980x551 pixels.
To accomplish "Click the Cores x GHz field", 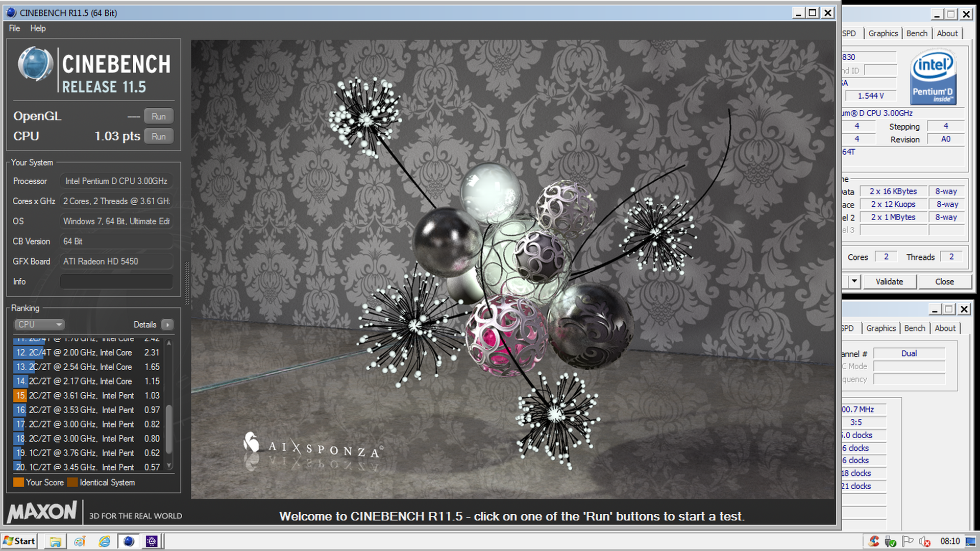I will pyautogui.click(x=116, y=201).
